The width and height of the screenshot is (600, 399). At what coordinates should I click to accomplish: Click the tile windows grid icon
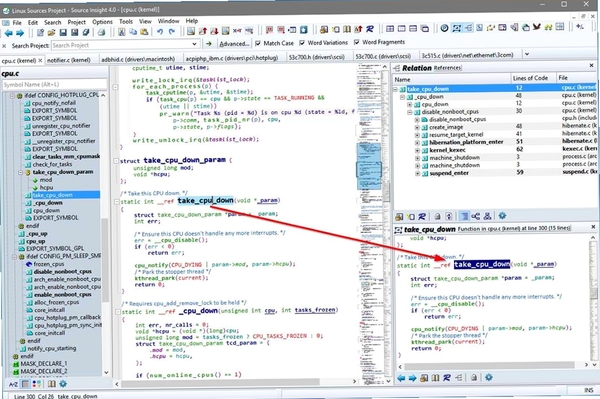[x=390, y=29]
